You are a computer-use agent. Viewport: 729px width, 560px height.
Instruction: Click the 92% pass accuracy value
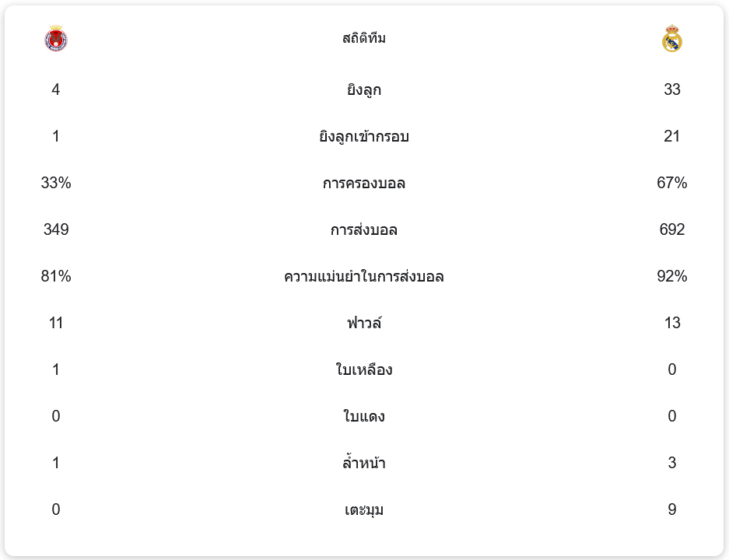[x=672, y=277]
